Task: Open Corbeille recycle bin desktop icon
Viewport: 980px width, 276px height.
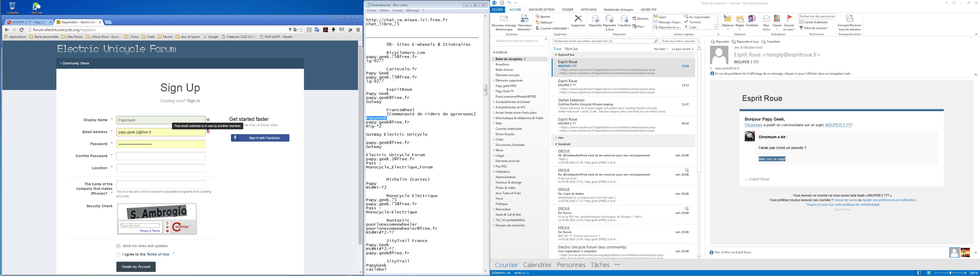Action: [x=12, y=8]
